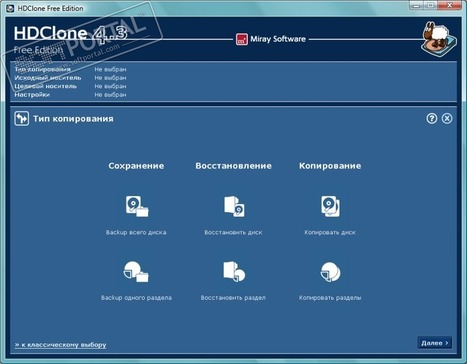467x364 pixels.
Task: Pick the 'Backup одного раздела' icon
Action: 136,272
